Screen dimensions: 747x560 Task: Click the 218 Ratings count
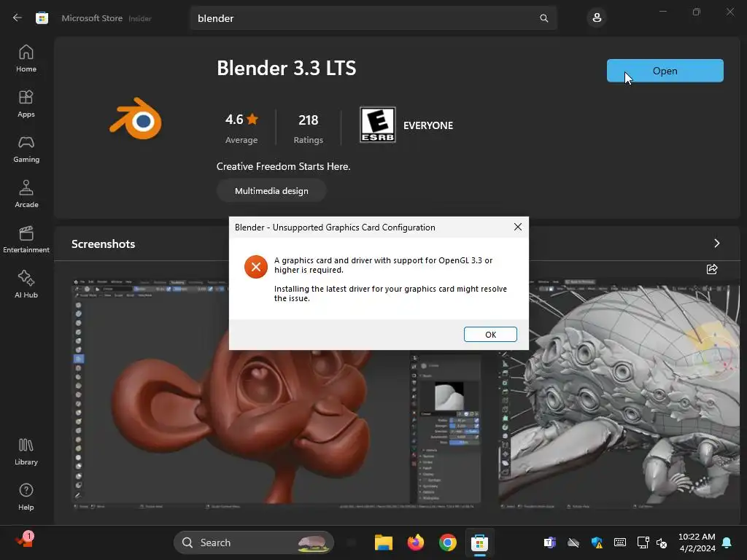[309, 128]
